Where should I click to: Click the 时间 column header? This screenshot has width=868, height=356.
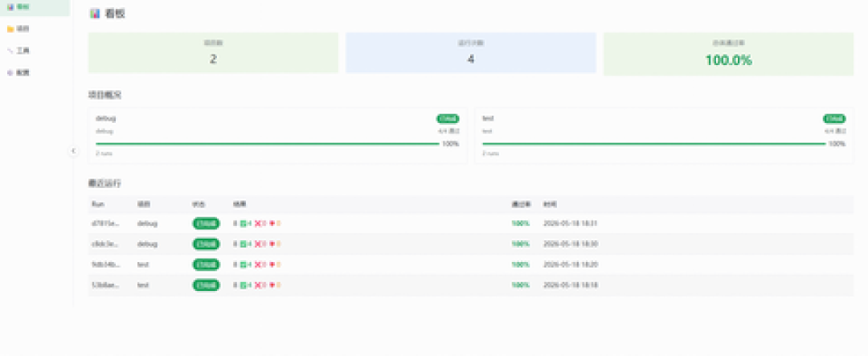click(550, 204)
